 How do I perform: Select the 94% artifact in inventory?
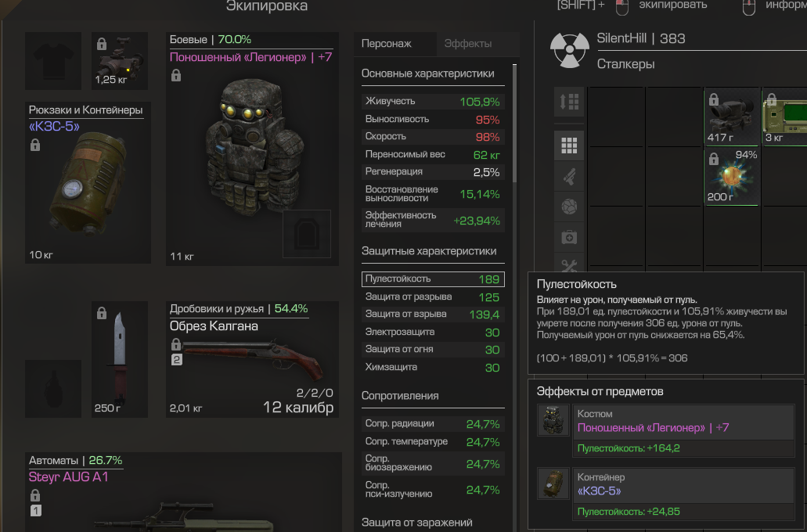coord(731,177)
